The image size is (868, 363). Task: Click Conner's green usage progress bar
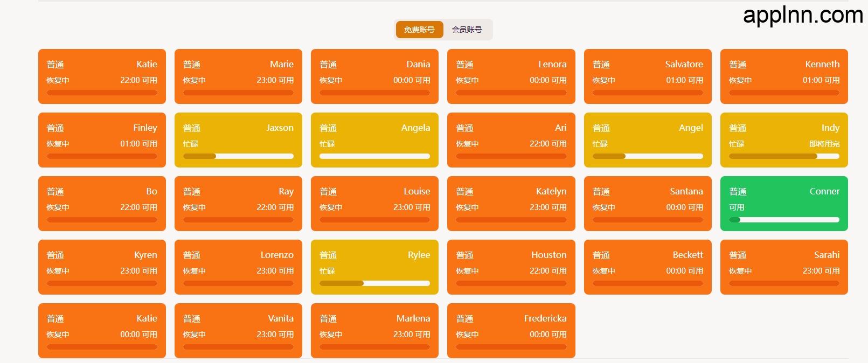coord(784,220)
